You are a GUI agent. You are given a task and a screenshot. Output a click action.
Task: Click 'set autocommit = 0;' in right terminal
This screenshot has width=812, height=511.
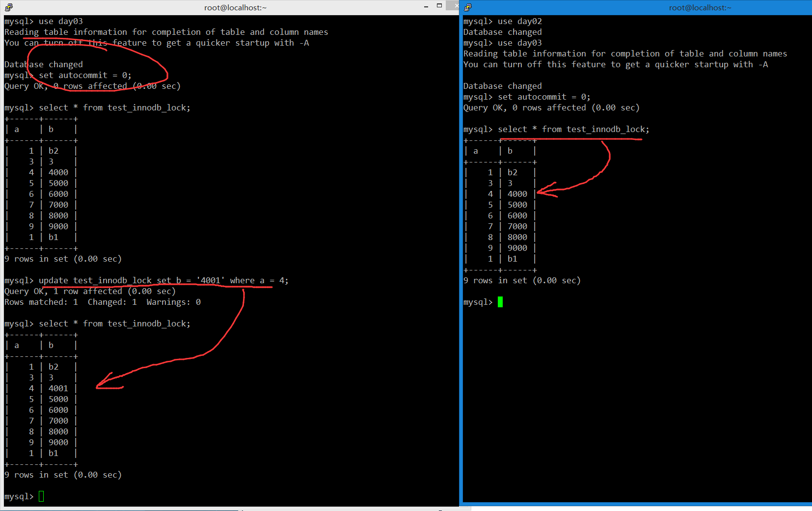pyautogui.click(x=544, y=97)
